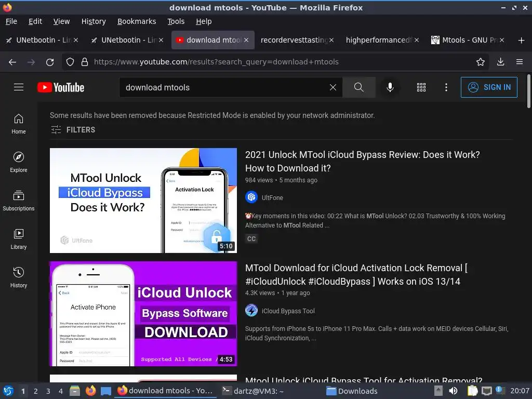The width and height of the screenshot is (532, 399).
Task: Clear the YouTube search query text
Action: tap(333, 87)
